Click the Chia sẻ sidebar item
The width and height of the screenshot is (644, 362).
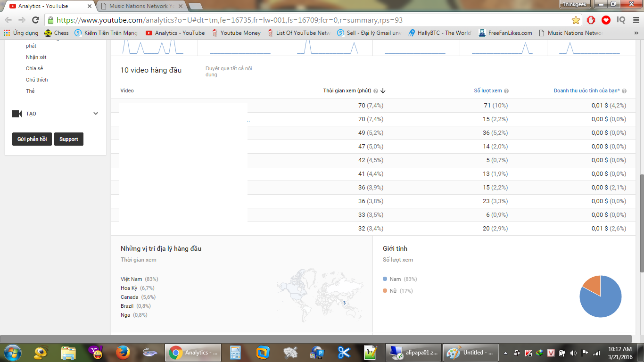pyautogui.click(x=34, y=68)
